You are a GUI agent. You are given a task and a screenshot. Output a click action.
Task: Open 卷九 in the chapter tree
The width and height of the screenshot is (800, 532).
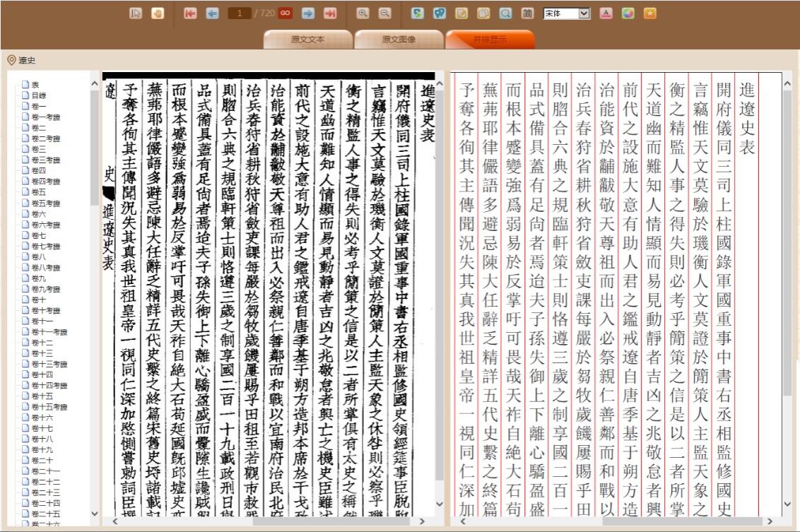[x=39, y=278]
